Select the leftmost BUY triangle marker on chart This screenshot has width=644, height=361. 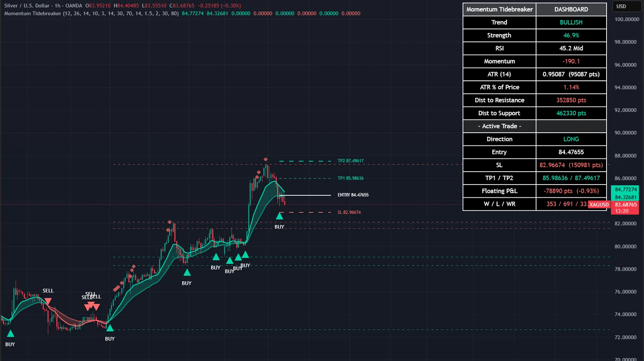10,333
